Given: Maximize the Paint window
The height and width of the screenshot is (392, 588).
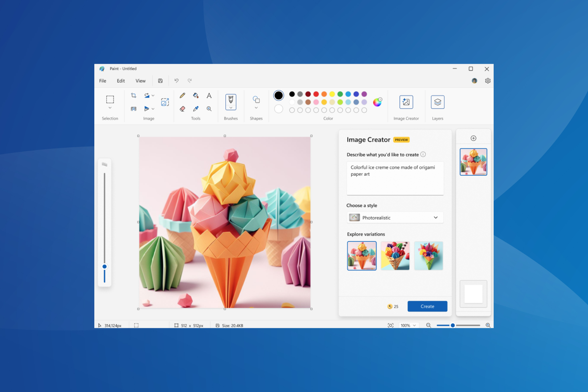Looking at the screenshot, I should pos(471,69).
